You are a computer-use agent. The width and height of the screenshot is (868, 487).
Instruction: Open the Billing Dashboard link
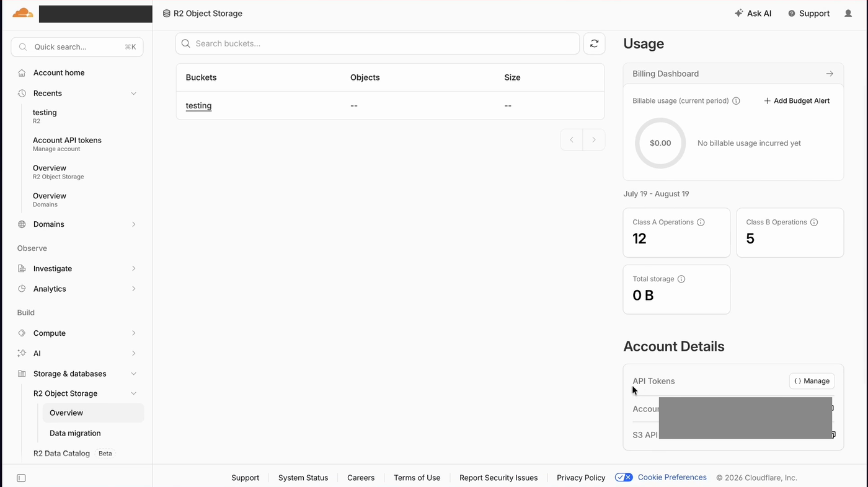[x=665, y=74]
